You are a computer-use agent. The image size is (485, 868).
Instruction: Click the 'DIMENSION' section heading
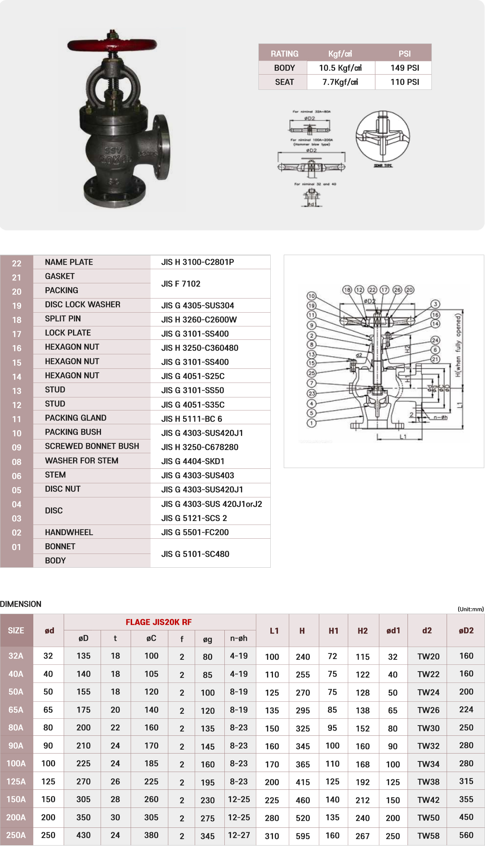tap(21, 604)
